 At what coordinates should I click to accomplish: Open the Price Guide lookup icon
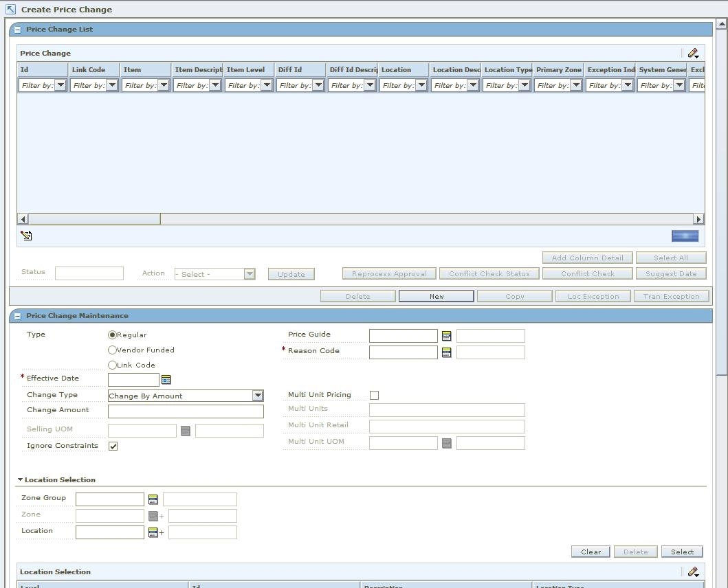[446, 335]
